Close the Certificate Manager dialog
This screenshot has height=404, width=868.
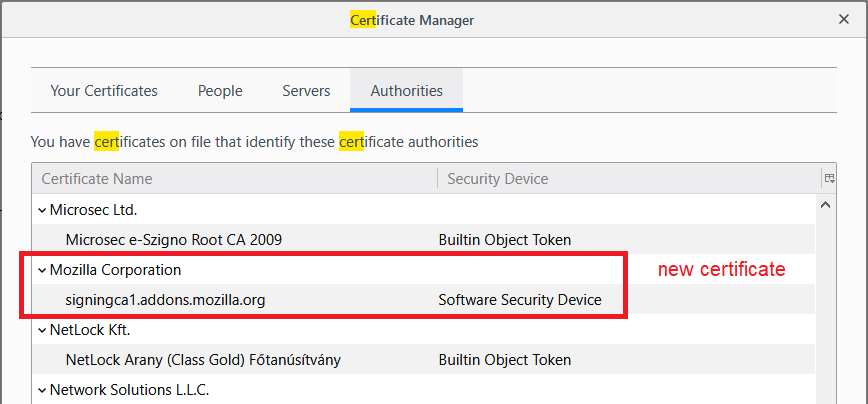[x=845, y=19]
